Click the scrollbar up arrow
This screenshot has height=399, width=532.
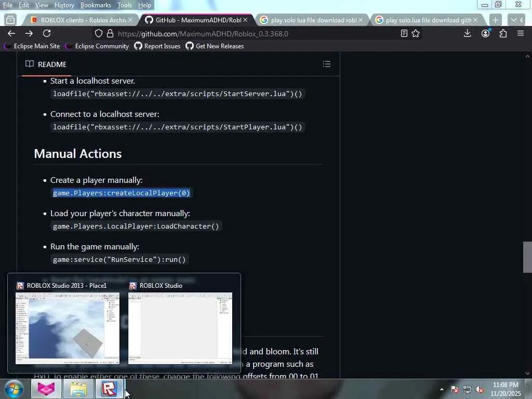click(527, 56)
